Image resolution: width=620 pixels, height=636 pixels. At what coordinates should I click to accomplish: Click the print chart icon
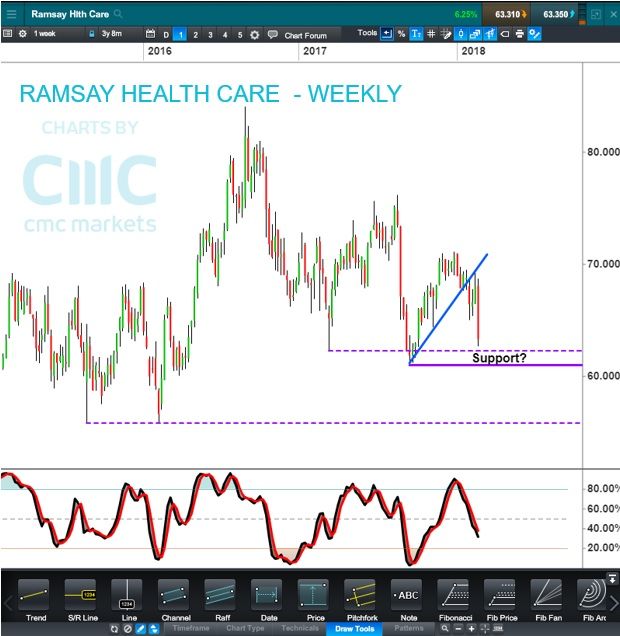519,34
